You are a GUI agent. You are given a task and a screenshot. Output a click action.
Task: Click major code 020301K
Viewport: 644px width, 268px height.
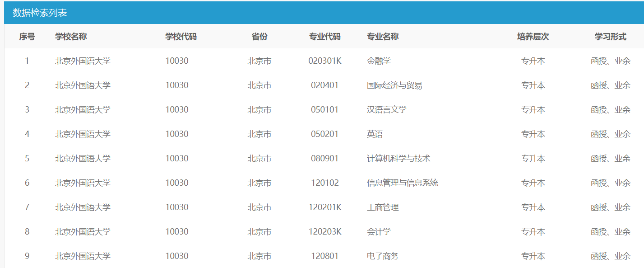(x=325, y=61)
